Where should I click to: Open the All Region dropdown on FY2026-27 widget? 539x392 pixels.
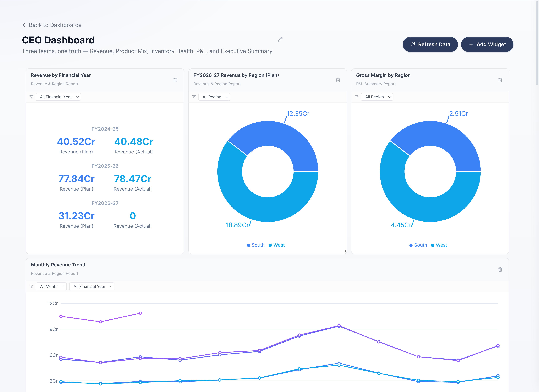pyautogui.click(x=214, y=97)
